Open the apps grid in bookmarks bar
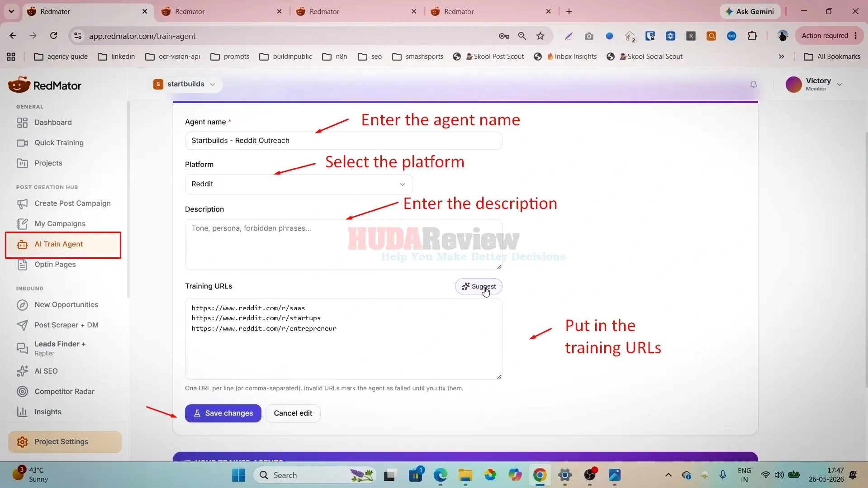 tap(11, 57)
